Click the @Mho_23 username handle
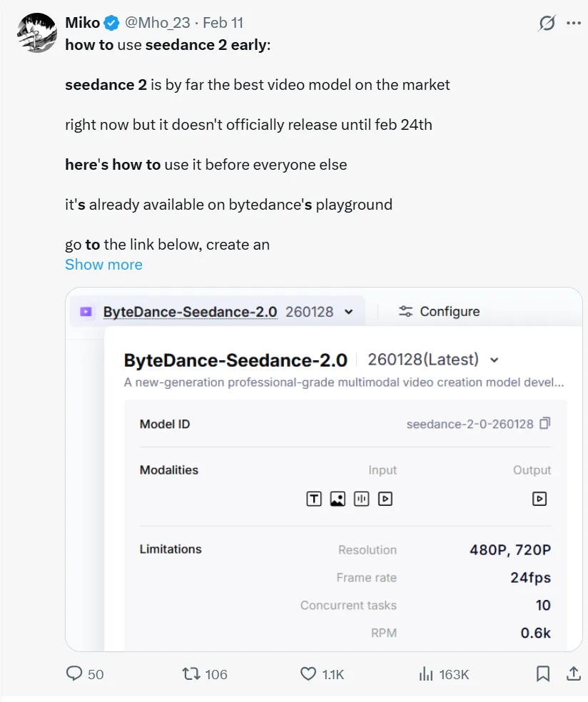 pyautogui.click(x=157, y=23)
